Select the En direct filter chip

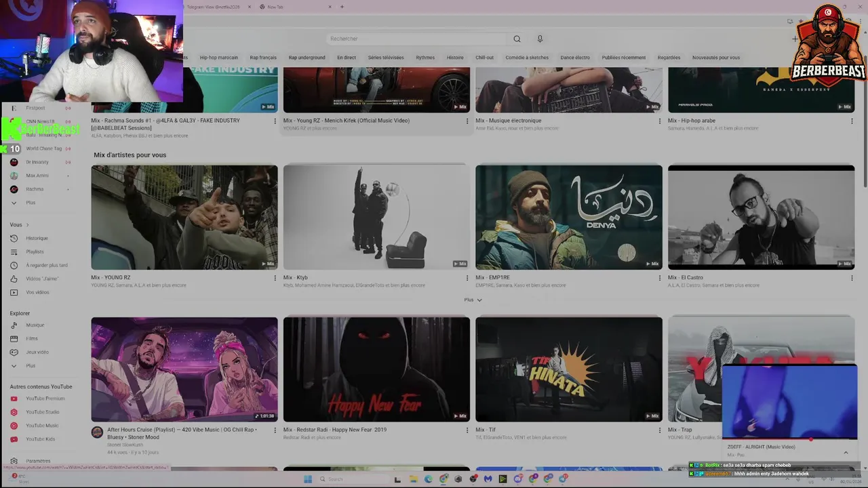pyautogui.click(x=347, y=58)
